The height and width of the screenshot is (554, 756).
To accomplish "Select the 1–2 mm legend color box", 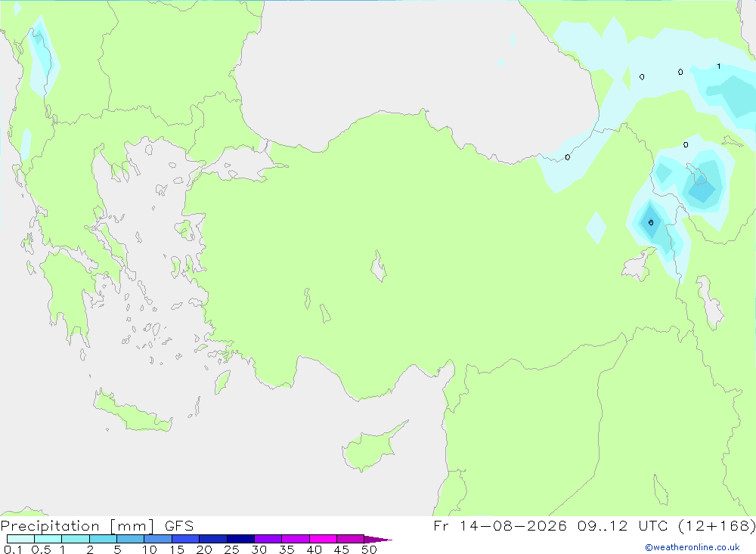I will 76,539.
